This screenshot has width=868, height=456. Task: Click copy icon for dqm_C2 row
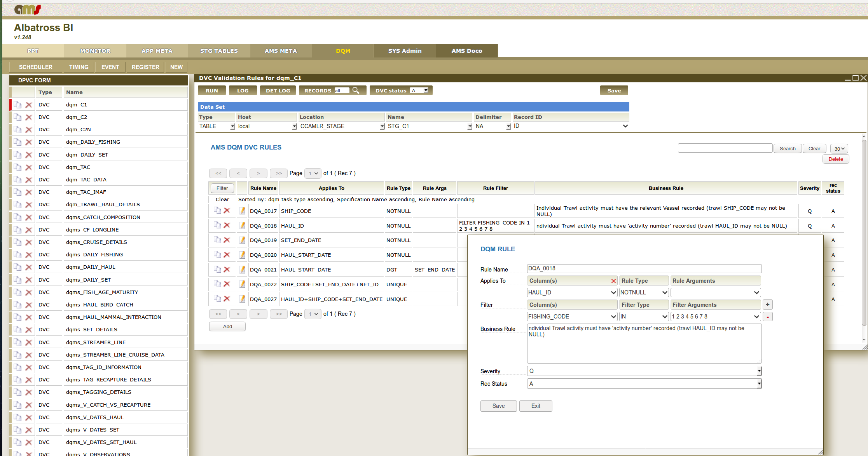17,117
